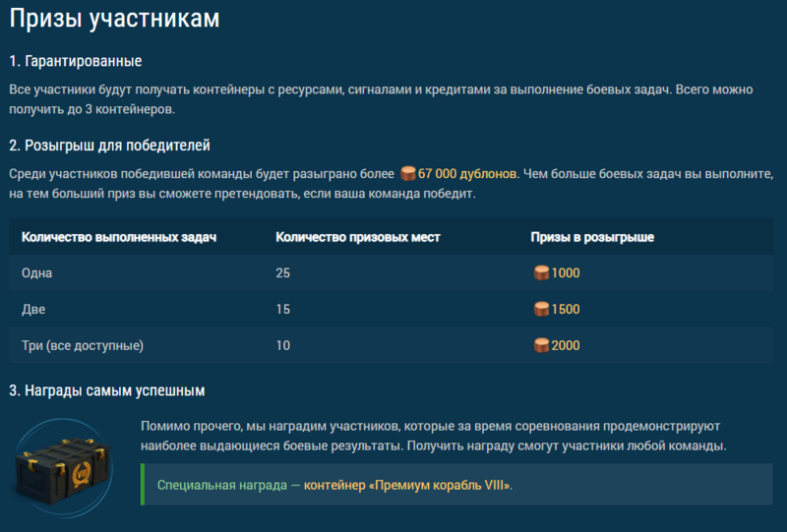The image size is (787, 532).
Task: Click paragraph starting Все участники будут получать
Action: (381, 99)
